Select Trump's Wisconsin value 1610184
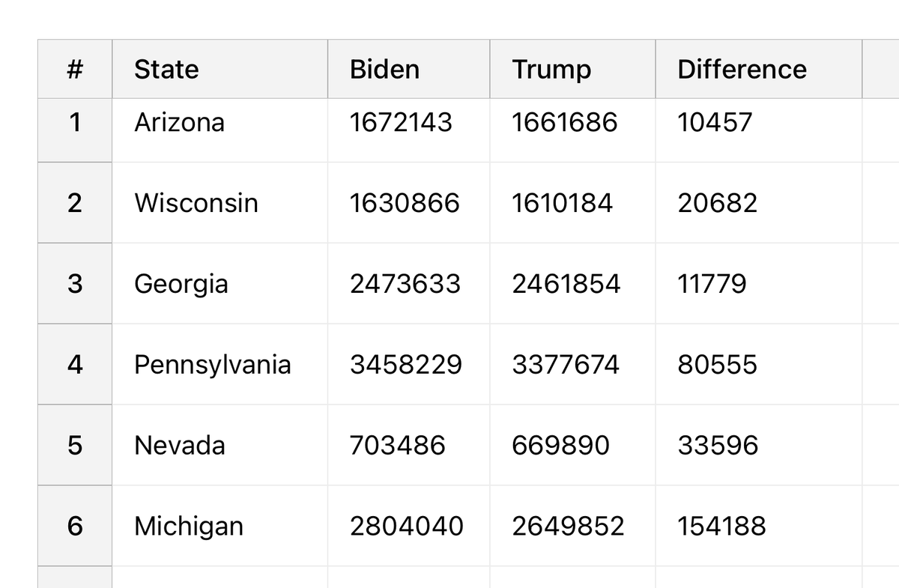 (x=562, y=203)
